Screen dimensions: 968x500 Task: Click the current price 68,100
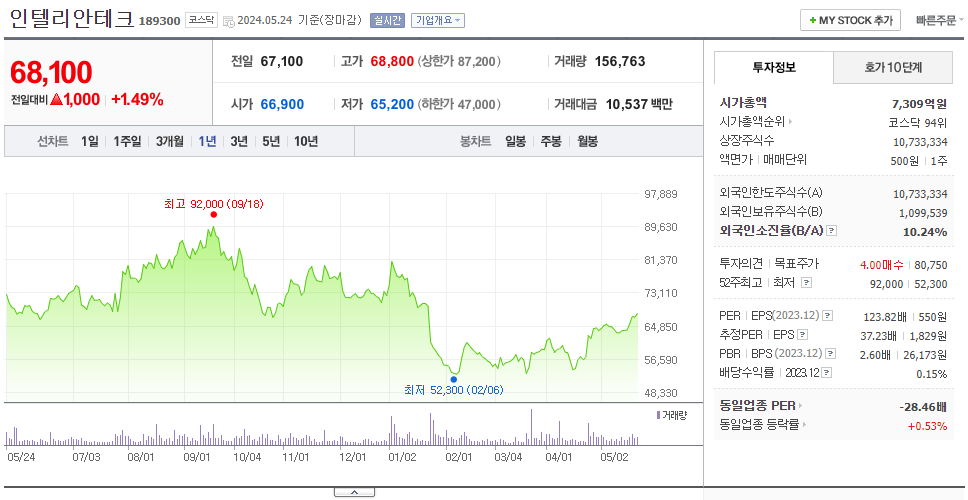[x=51, y=72]
